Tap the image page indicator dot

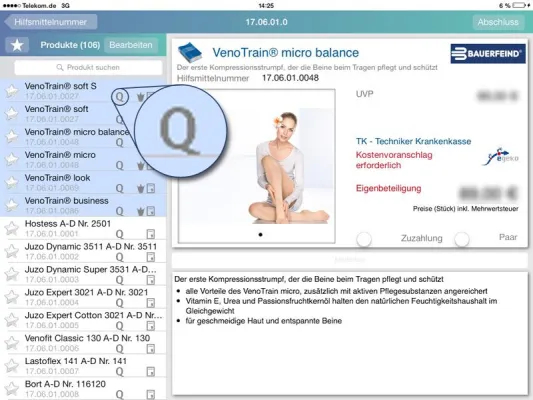tap(260, 234)
